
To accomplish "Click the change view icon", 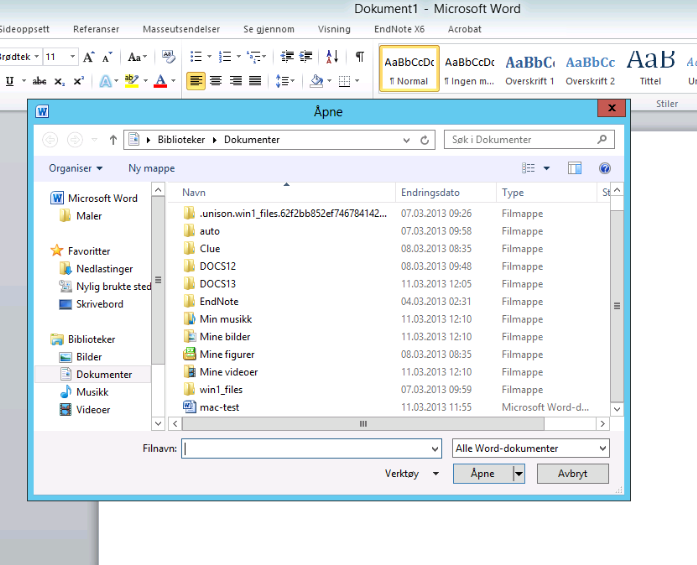I will coord(528,168).
